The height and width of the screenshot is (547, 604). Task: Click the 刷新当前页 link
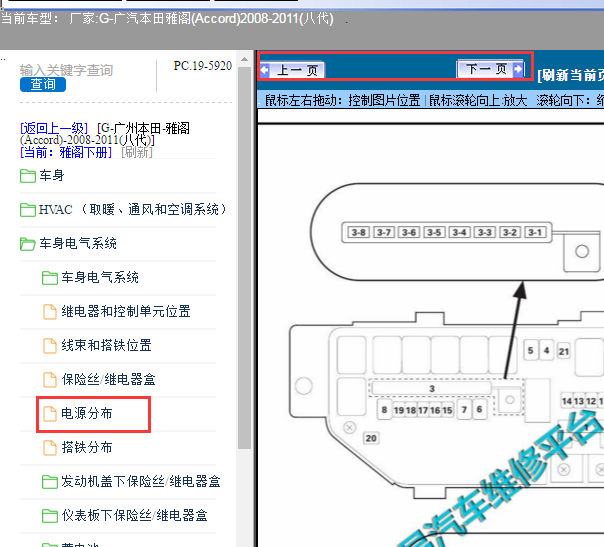coord(570,75)
